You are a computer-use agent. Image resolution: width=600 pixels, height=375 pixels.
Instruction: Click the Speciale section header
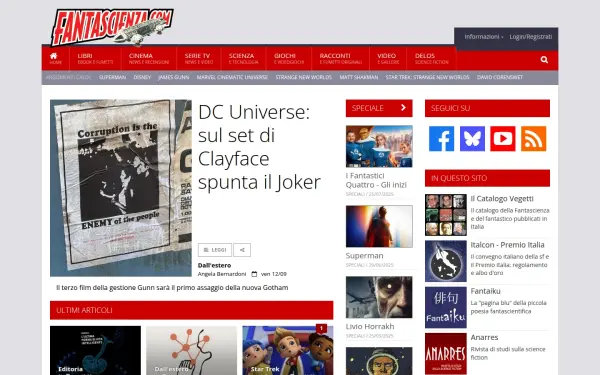coord(379,108)
